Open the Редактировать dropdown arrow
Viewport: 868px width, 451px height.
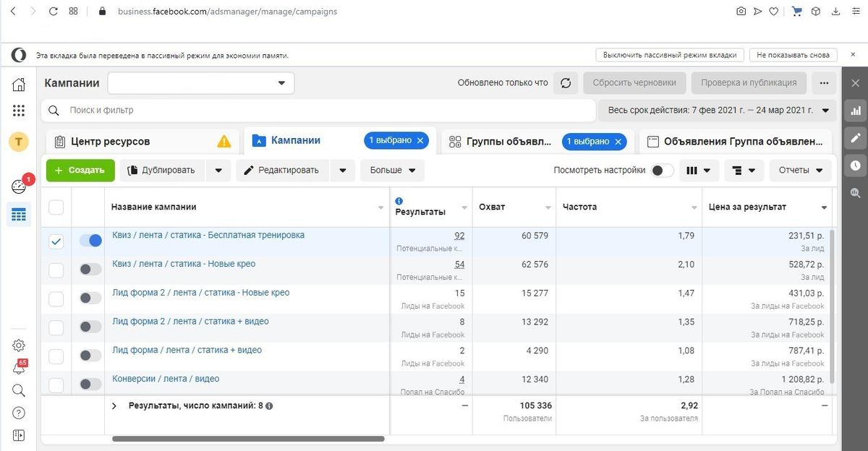[342, 171]
